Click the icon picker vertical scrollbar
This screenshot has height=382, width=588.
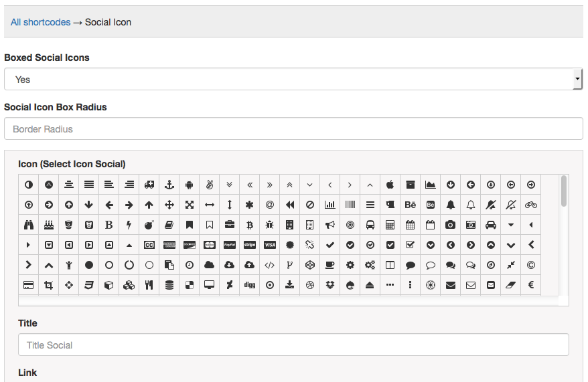point(564,191)
